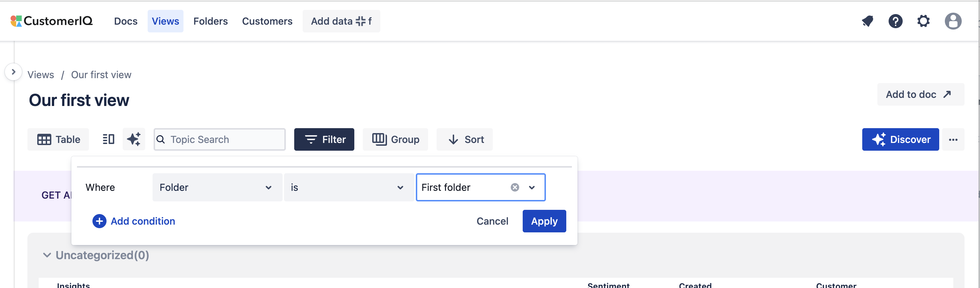This screenshot has width=980, height=288.
Task: Open the notifications megaphone icon
Action: click(868, 21)
